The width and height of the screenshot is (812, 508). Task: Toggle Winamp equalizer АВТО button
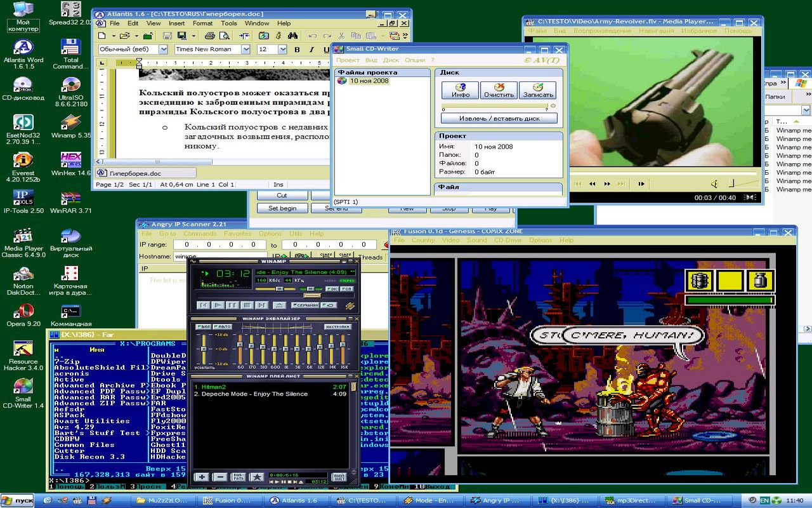coord(224,326)
